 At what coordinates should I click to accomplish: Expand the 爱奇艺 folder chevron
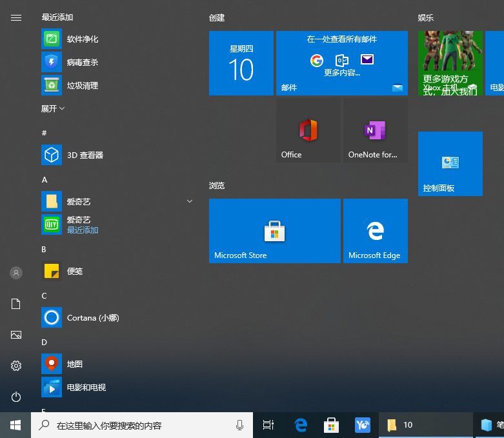[189, 202]
